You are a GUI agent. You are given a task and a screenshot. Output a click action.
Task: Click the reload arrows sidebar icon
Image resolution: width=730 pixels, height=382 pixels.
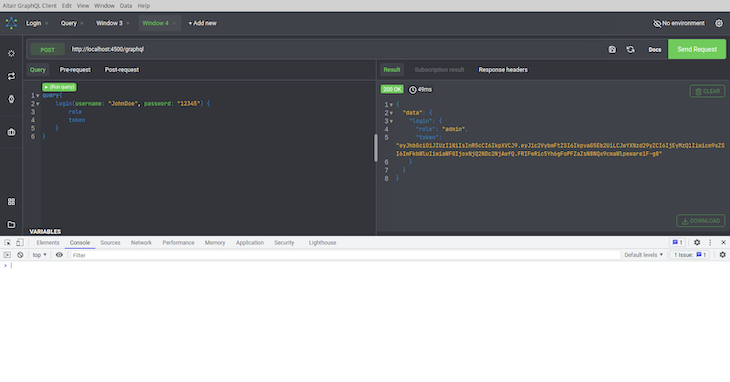[x=11, y=76]
